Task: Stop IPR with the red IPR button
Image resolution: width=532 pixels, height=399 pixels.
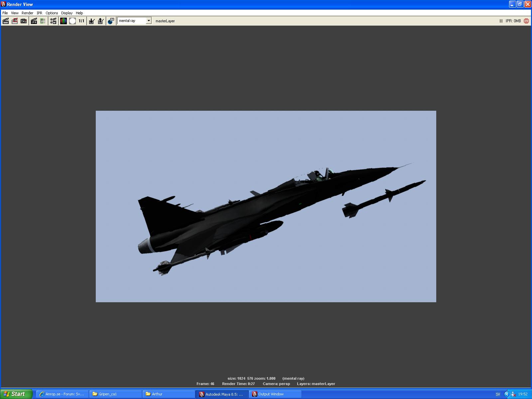Action: pos(526,21)
